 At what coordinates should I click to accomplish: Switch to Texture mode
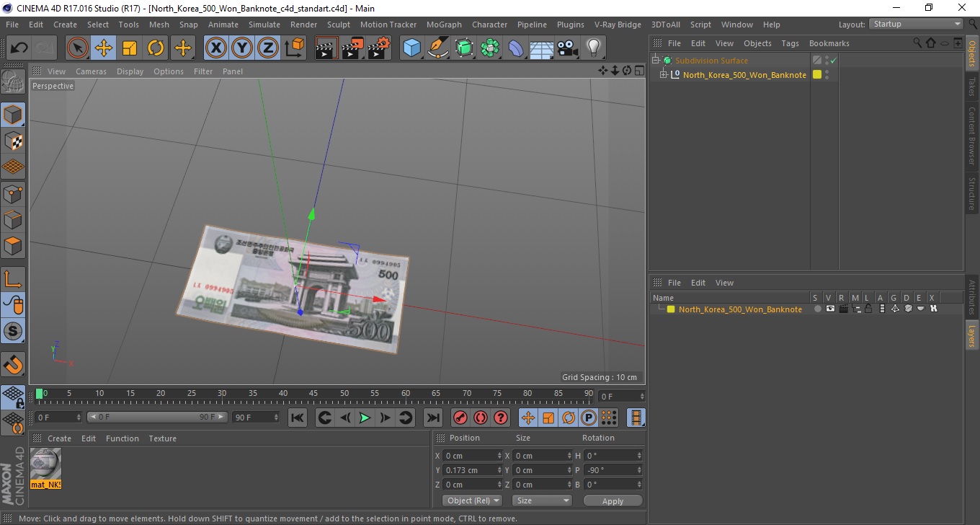click(13, 141)
